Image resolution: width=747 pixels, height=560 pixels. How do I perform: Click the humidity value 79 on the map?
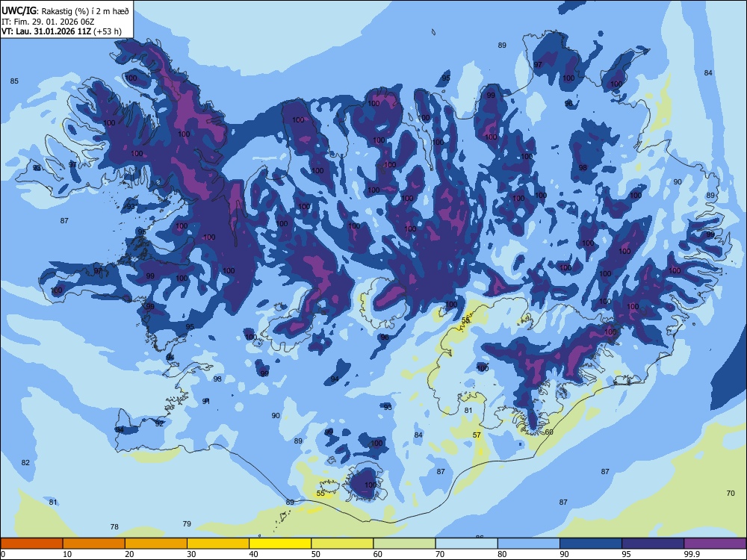pos(187,524)
